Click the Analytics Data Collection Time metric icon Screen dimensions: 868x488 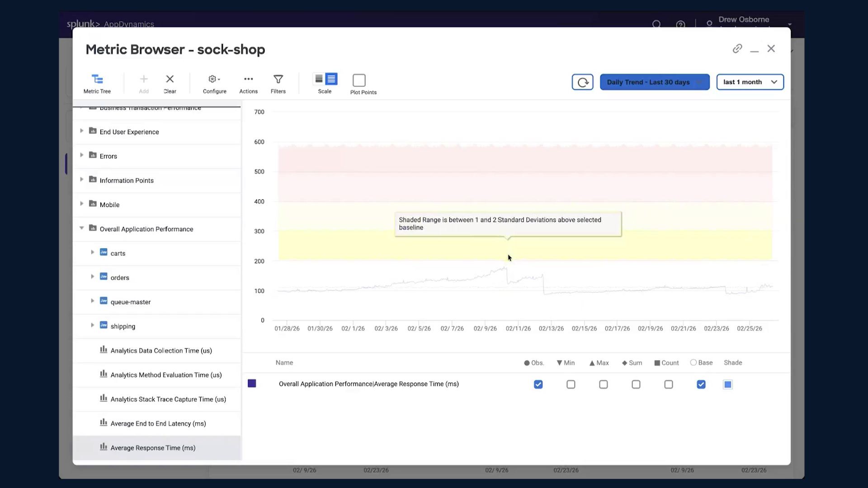point(104,350)
